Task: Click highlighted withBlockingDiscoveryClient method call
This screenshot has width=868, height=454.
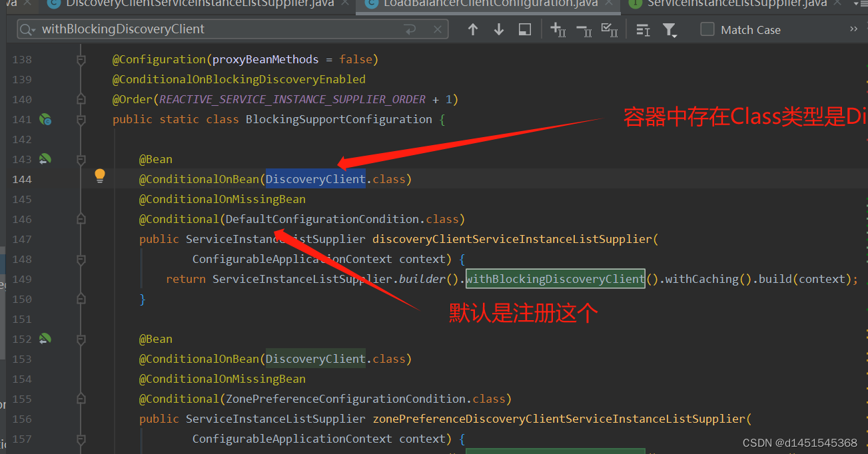Action: point(555,279)
